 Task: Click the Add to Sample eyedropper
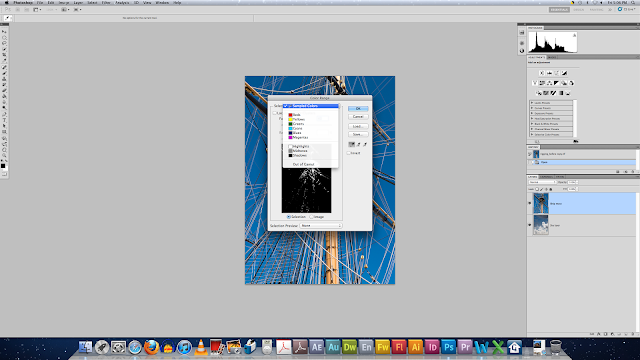[358, 144]
